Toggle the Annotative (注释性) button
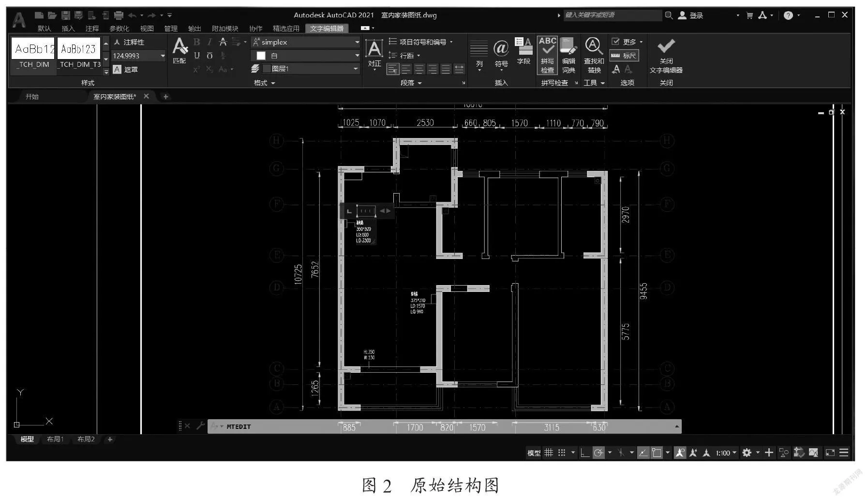 (129, 42)
